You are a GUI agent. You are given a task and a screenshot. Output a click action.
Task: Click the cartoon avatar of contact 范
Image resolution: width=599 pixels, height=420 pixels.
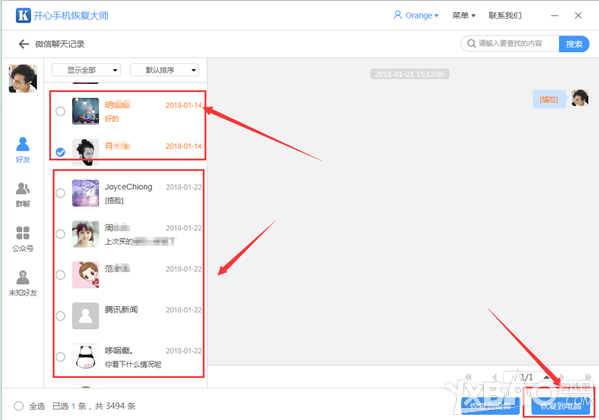(86, 275)
